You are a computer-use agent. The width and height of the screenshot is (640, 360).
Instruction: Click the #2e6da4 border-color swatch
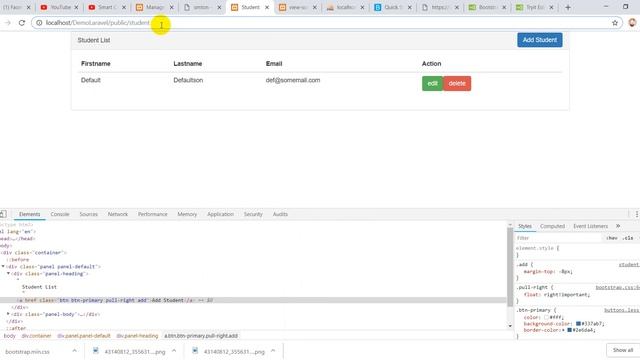569,330
